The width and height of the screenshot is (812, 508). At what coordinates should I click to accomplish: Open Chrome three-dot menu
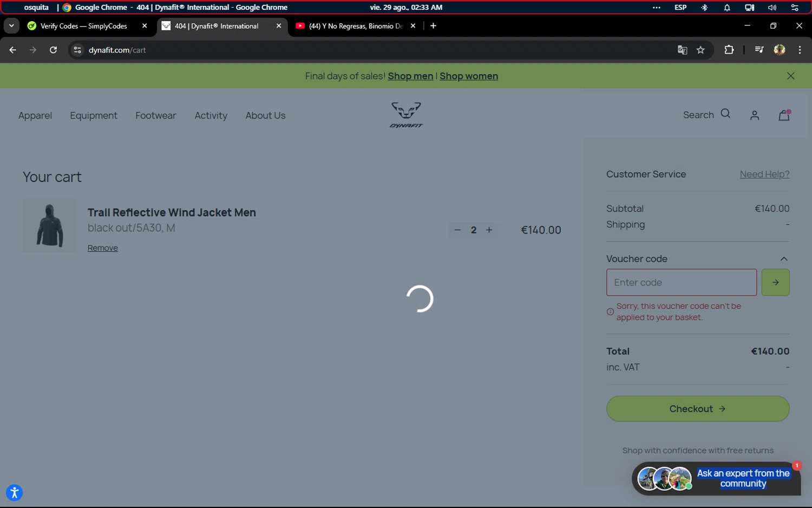800,50
